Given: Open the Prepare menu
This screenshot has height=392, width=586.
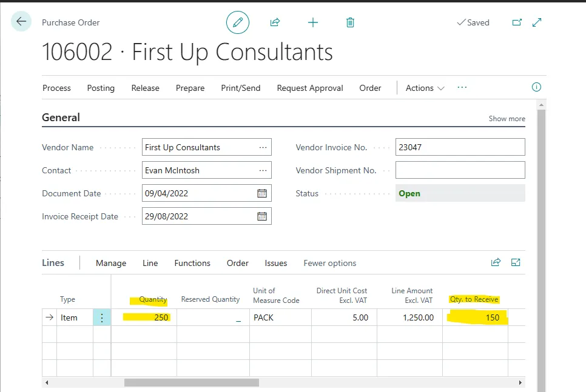Looking at the screenshot, I should pos(190,88).
